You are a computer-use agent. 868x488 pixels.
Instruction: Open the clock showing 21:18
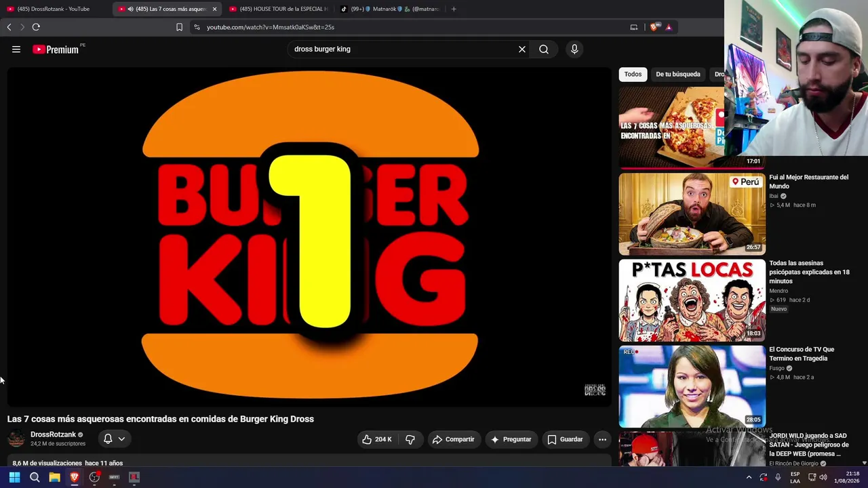(x=847, y=477)
